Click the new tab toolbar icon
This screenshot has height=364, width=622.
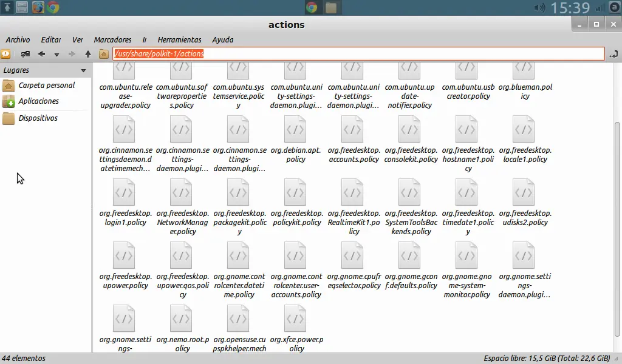(26, 54)
